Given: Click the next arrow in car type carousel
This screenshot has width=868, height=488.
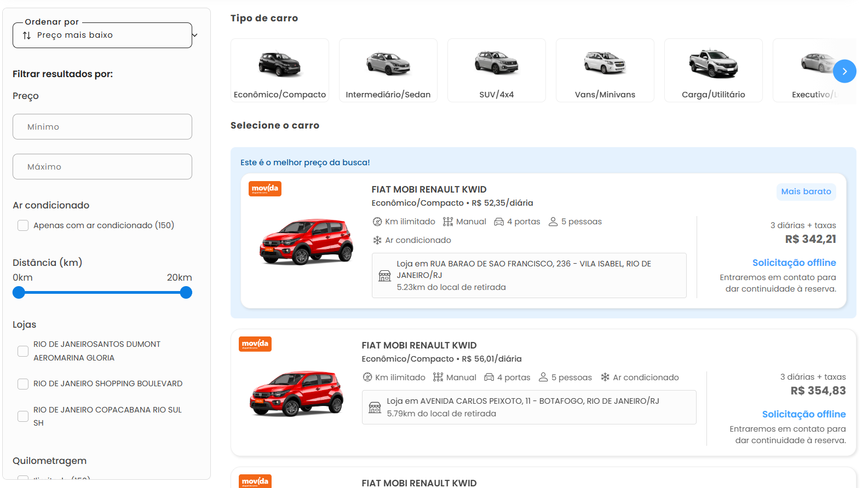Looking at the screenshot, I should pyautogui.click(x=844, y=71).
